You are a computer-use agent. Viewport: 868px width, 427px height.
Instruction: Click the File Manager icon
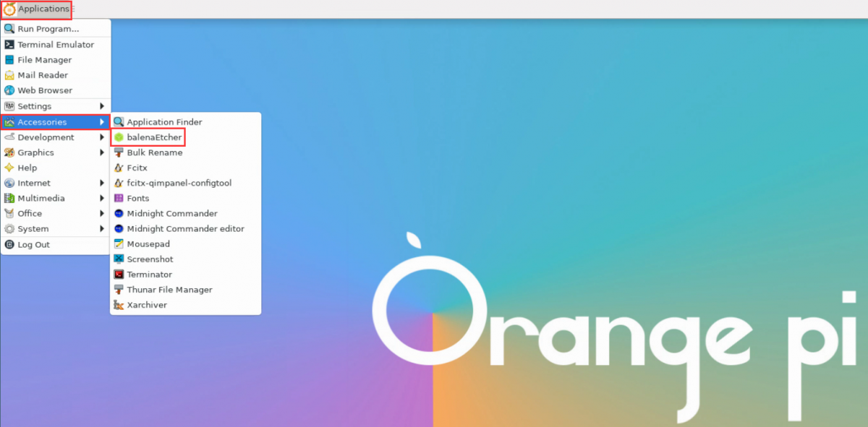pyautogui.click(x=9, y=60)
